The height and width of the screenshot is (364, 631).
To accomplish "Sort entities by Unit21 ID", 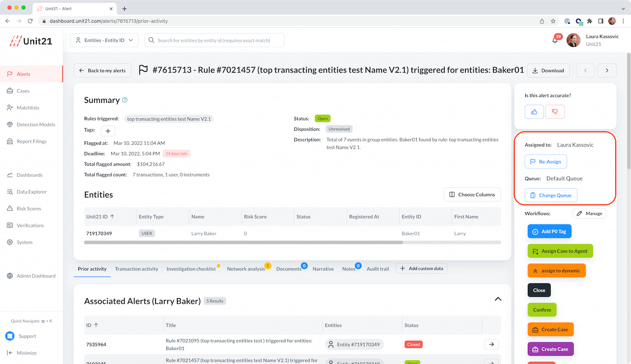I will point(100,216).
